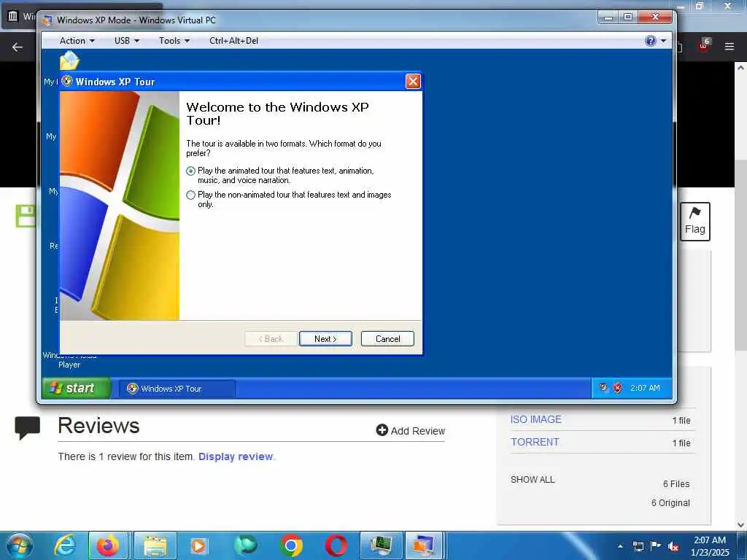This screenshot has height=560, width=747.
Task: Click the scrollbar up arrow on the page
Action: click(x=740, y=68)
